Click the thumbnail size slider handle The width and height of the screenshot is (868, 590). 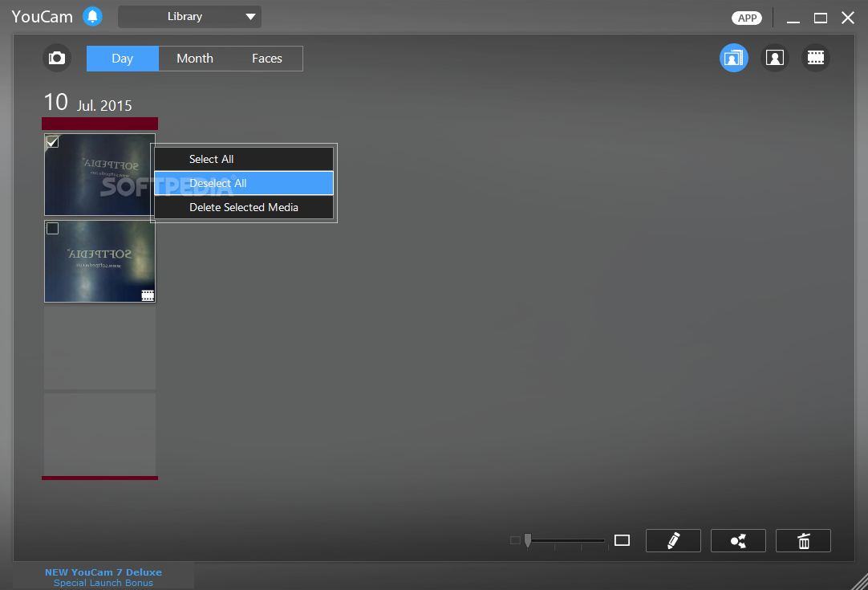tap(528, 541)
